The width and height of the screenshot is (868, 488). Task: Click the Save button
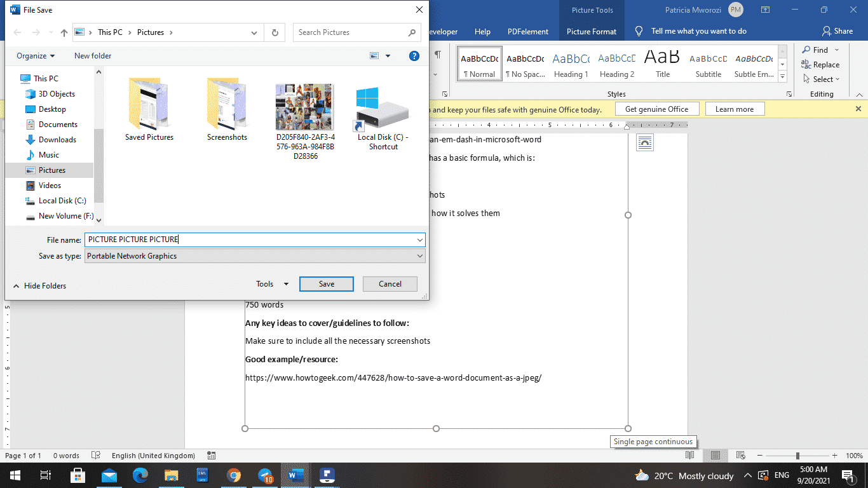(x=327, y=284)
